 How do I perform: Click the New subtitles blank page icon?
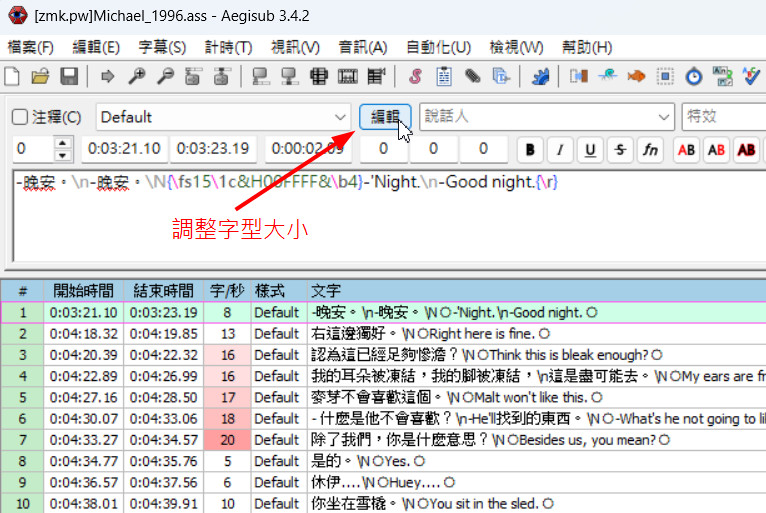click(x=13, y=76)
